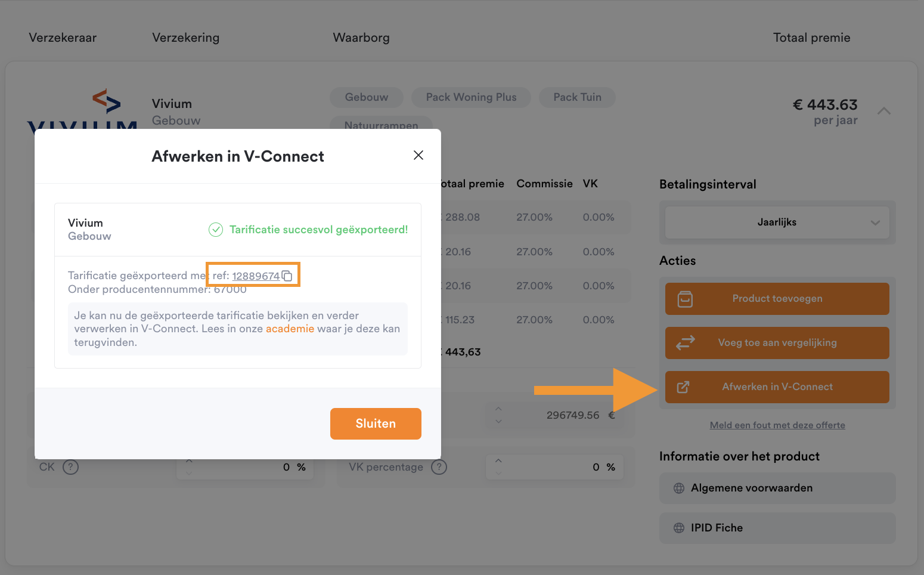
Task: Select the Gebouw waarborg chip
Action: [366, 97]
